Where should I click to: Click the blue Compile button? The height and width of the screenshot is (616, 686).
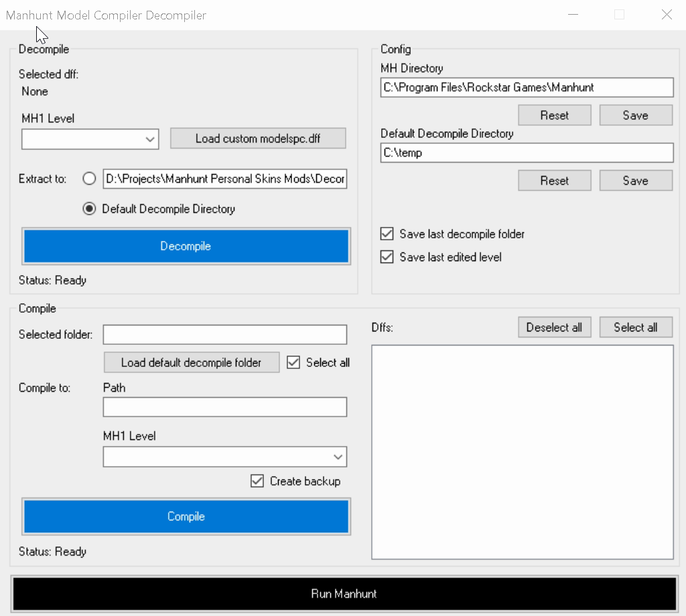186,516
